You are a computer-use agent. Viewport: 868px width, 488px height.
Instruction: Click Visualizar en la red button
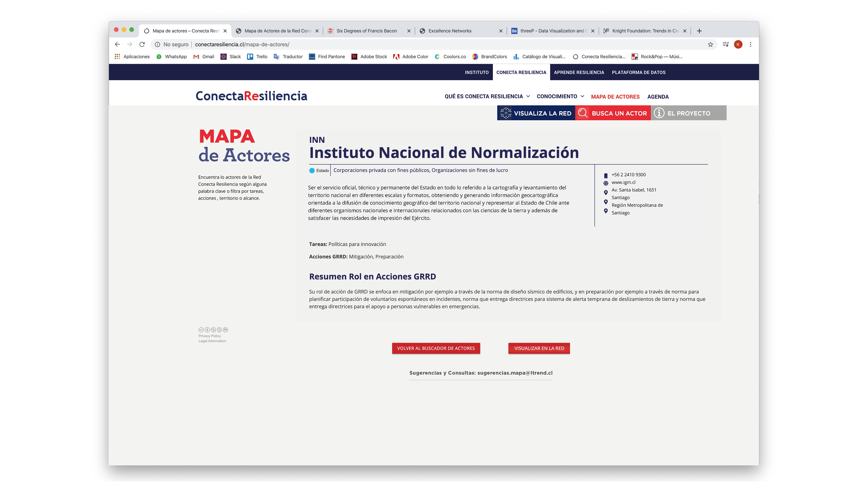(x=539, y=348)
